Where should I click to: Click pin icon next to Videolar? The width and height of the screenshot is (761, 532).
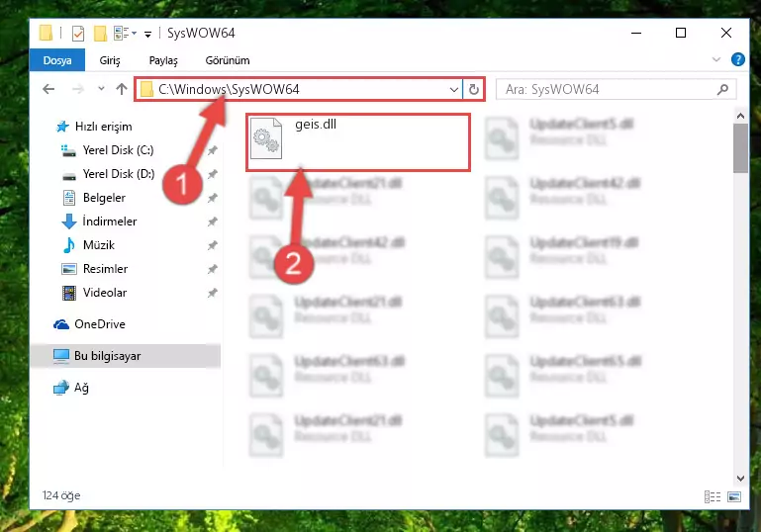pos(213,293)
